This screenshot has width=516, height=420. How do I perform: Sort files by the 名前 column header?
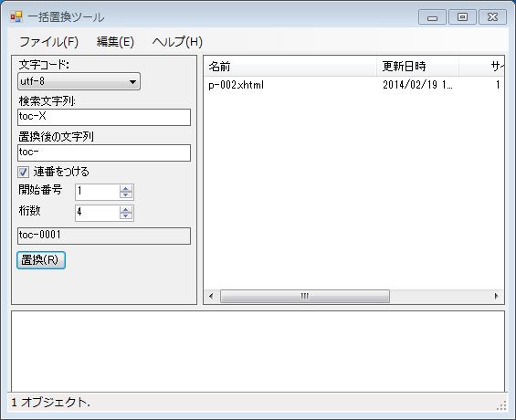(290, 67)
